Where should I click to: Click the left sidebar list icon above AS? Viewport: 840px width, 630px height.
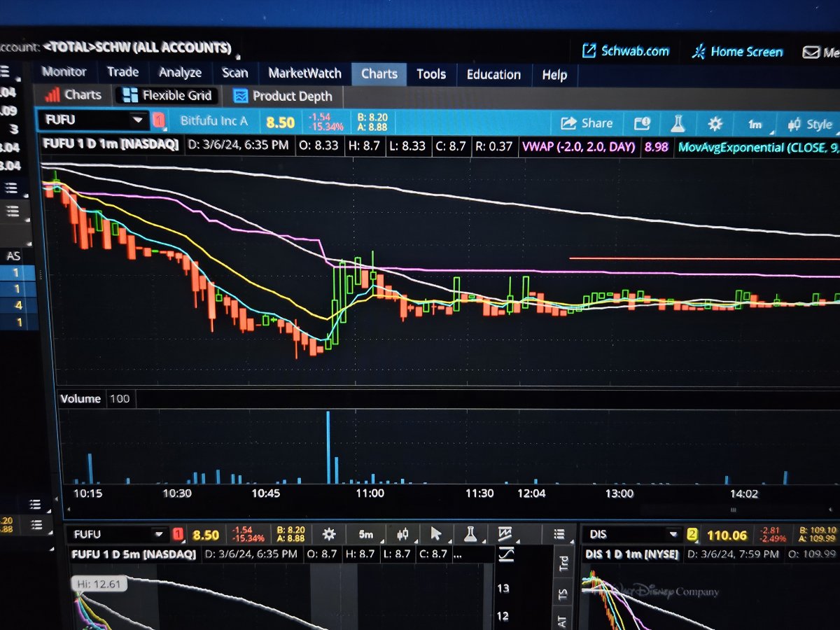(x=12, y=211)
